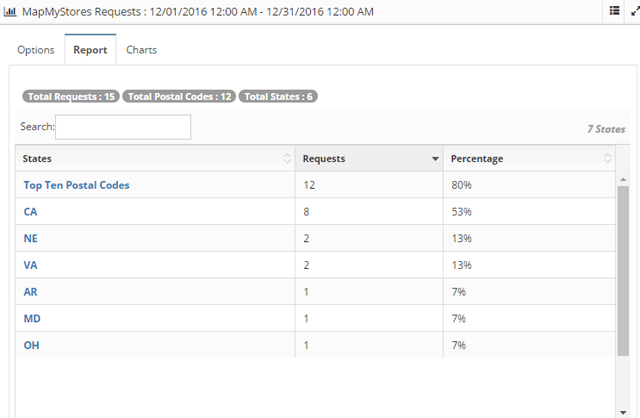Select the Report tab

pos(90,49)
